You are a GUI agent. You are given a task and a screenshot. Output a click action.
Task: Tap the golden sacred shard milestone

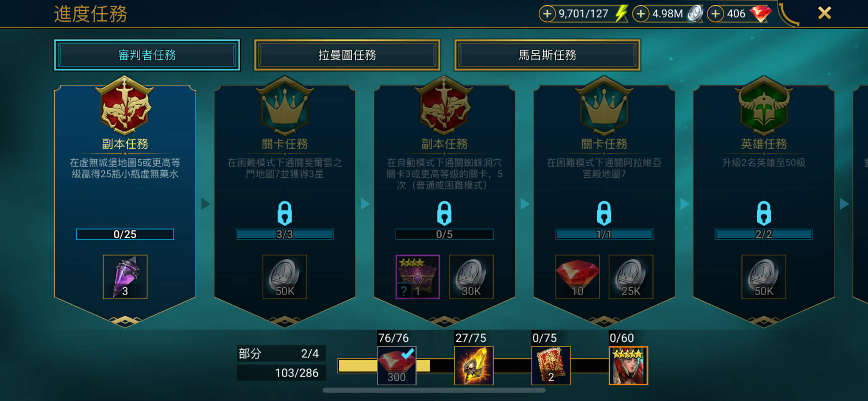pyautogui.click(x=474, y=365)
